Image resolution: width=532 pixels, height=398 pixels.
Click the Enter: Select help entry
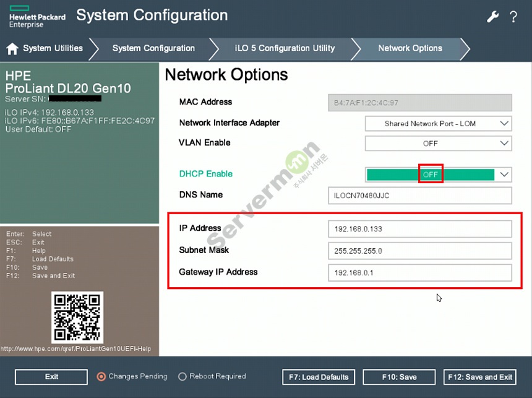click(29, 234)
